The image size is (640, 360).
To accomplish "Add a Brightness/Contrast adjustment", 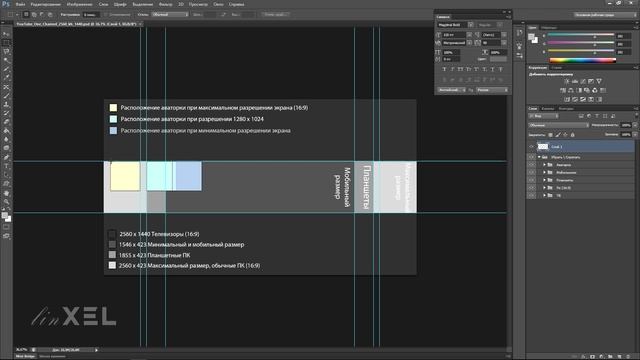I will [x=567, y=81].
